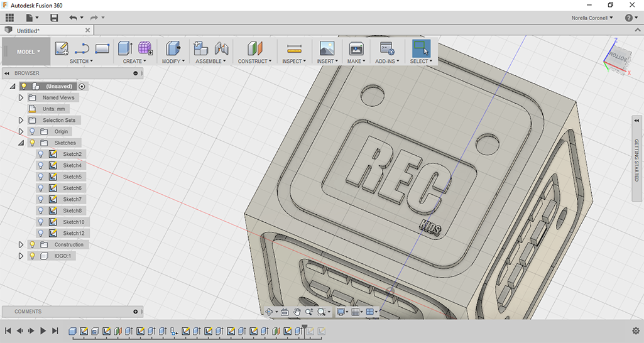Open the Help question mark menu

point(631,18)
